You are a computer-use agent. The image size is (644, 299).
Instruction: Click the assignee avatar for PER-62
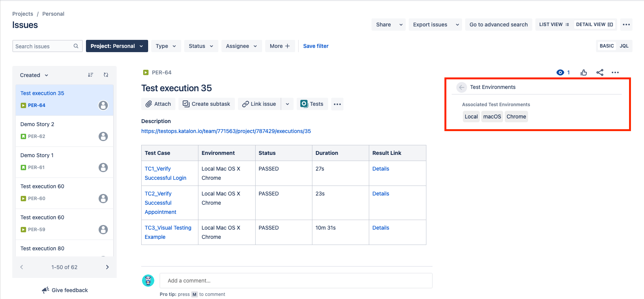103,136
